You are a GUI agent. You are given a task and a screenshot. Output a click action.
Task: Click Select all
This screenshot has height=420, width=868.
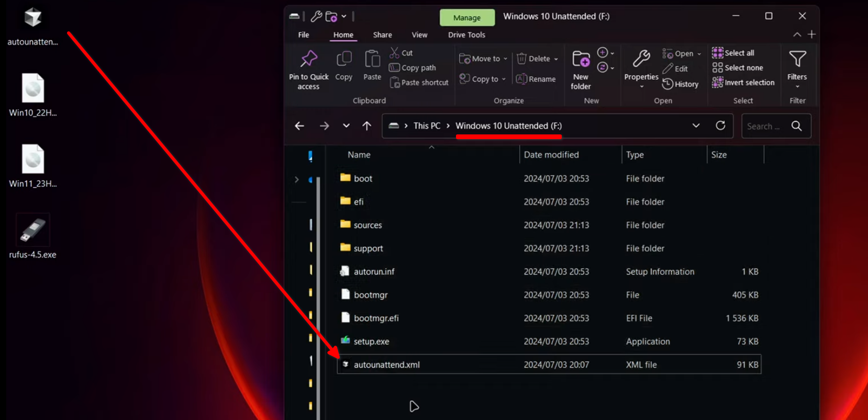[733, 53]
